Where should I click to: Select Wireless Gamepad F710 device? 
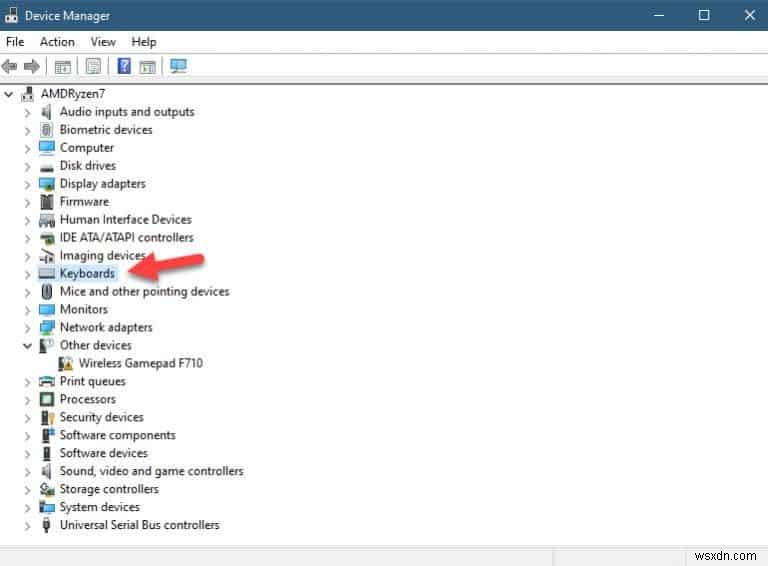141,363
